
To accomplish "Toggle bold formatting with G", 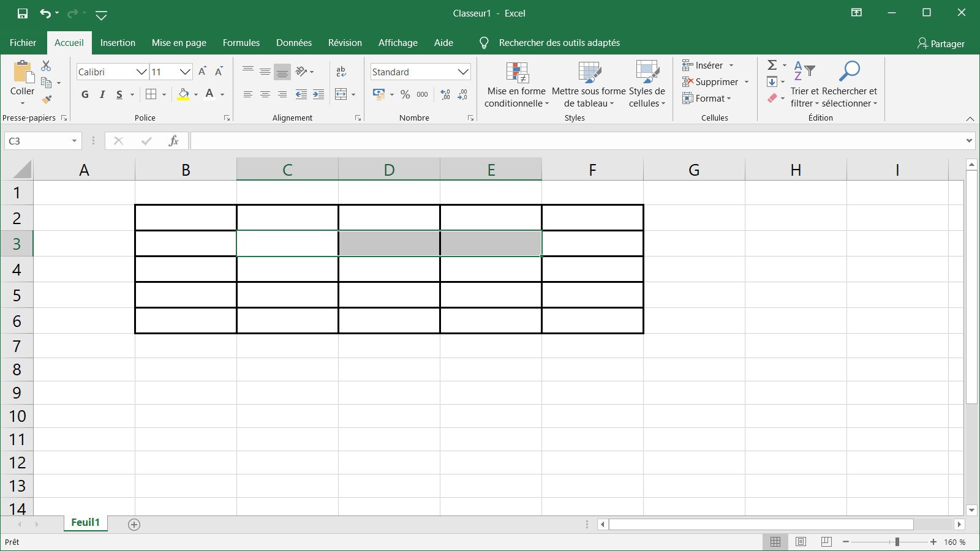I will point(85,94).
